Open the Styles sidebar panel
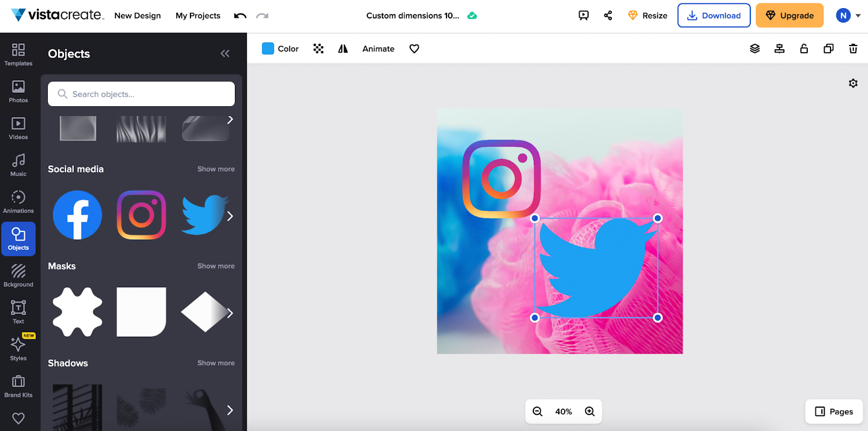The image size is (868, 431). [x=18, y=349]
